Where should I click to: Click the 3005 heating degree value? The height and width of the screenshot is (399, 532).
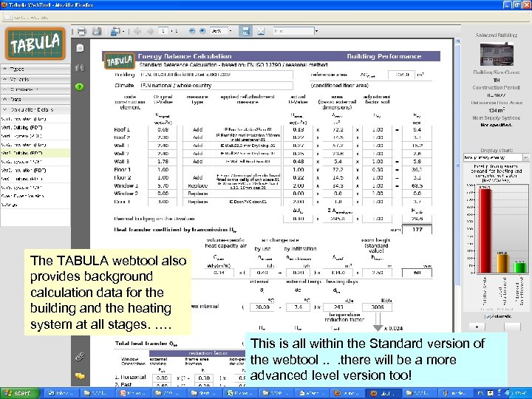point(378,307)
